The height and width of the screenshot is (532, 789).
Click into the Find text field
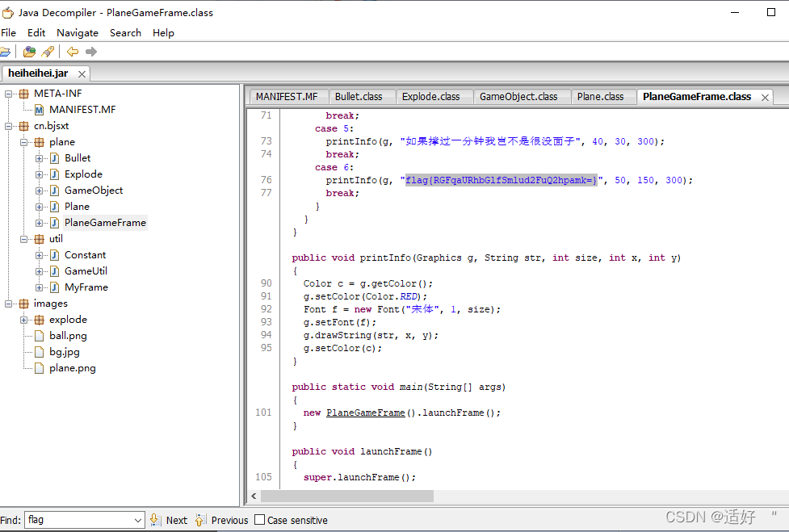79,520
